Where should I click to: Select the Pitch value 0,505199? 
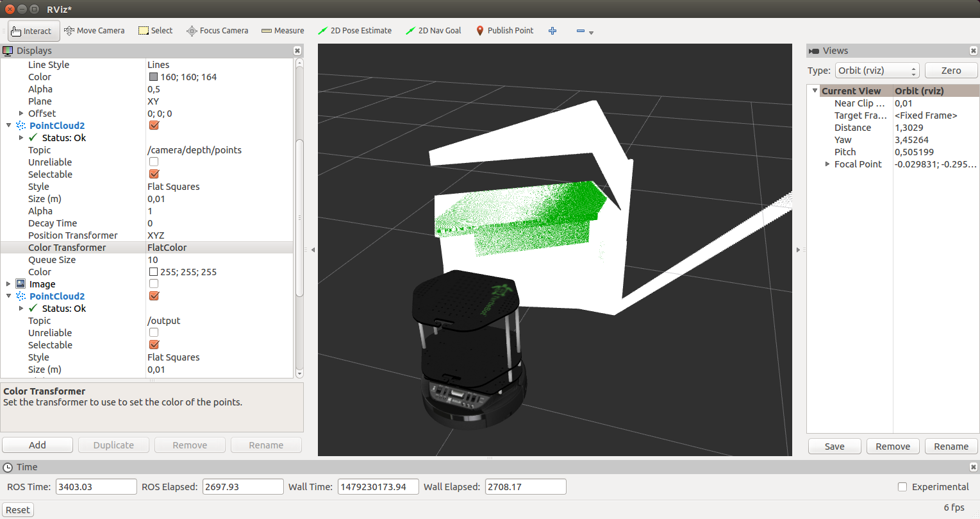[914, 152]
